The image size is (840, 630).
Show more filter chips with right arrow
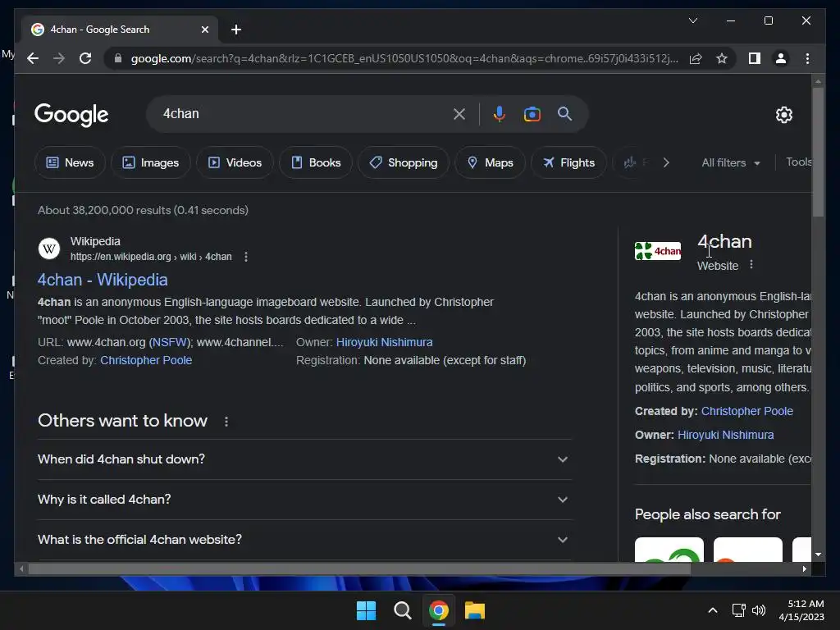click(x=666, y=162)
